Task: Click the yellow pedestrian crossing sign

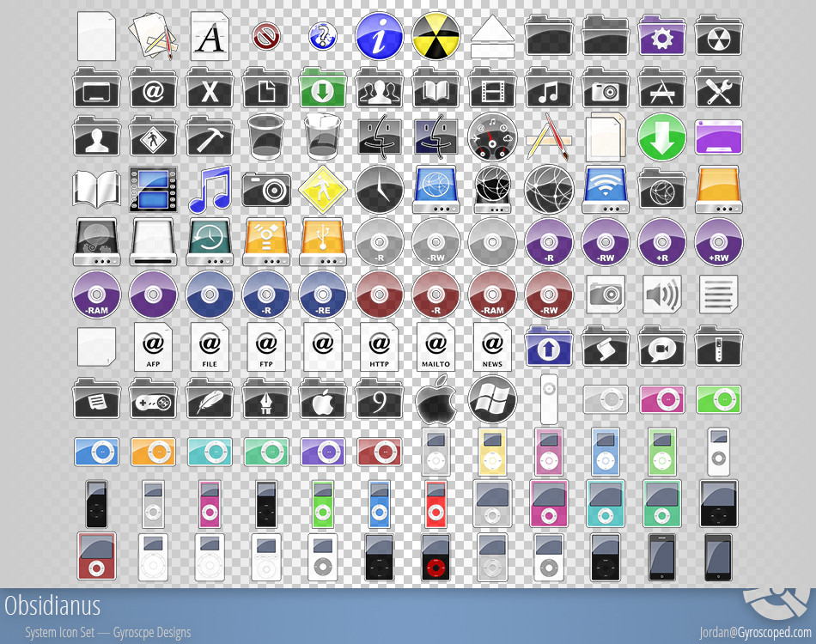Action: 323,190
